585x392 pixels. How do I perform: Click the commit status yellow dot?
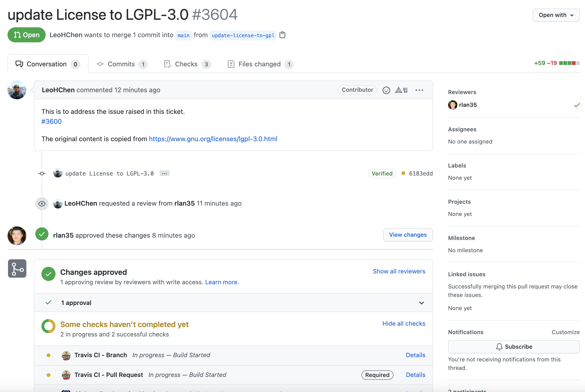coord(403,173)
